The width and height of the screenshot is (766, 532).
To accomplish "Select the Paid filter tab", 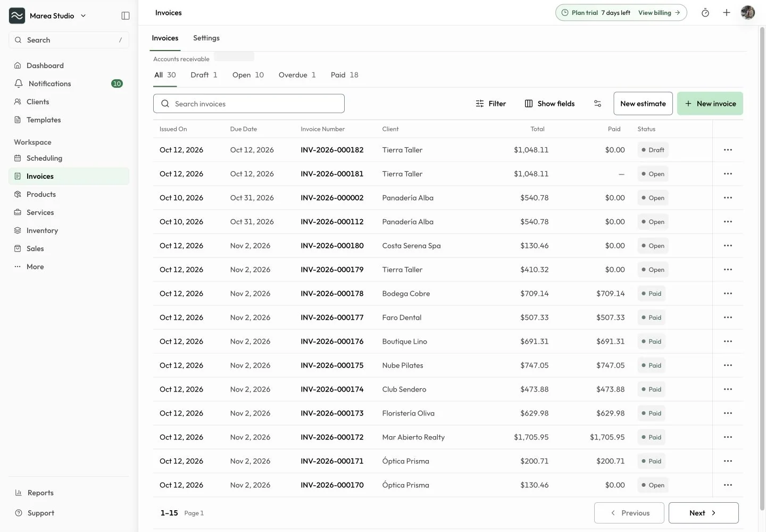I will pyautogui.click(x=344, y=75).
